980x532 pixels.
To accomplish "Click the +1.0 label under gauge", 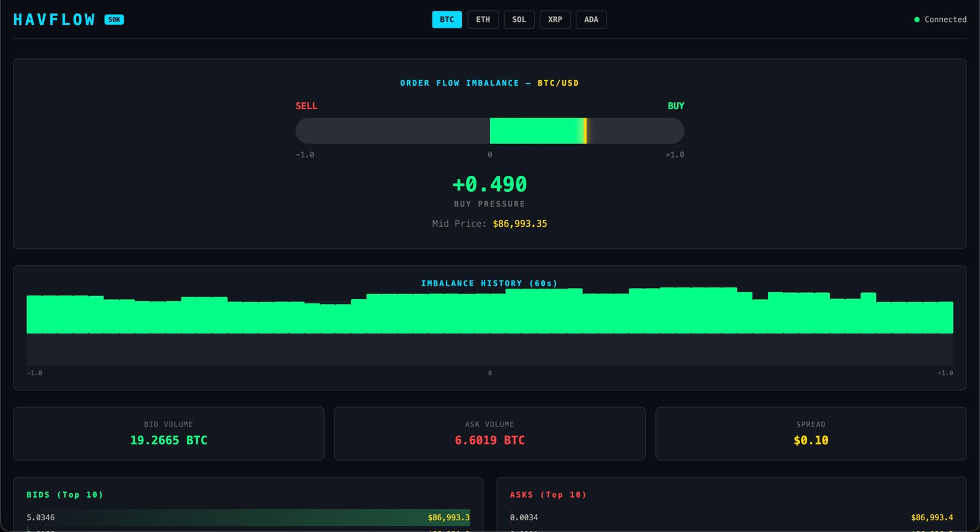I will (x=675, y=155).
